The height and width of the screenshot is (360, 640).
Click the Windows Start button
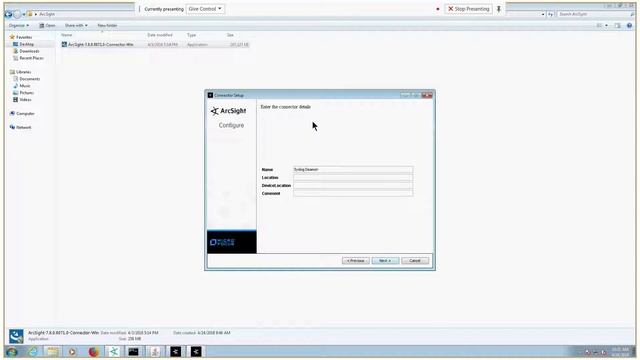[12, 351]
